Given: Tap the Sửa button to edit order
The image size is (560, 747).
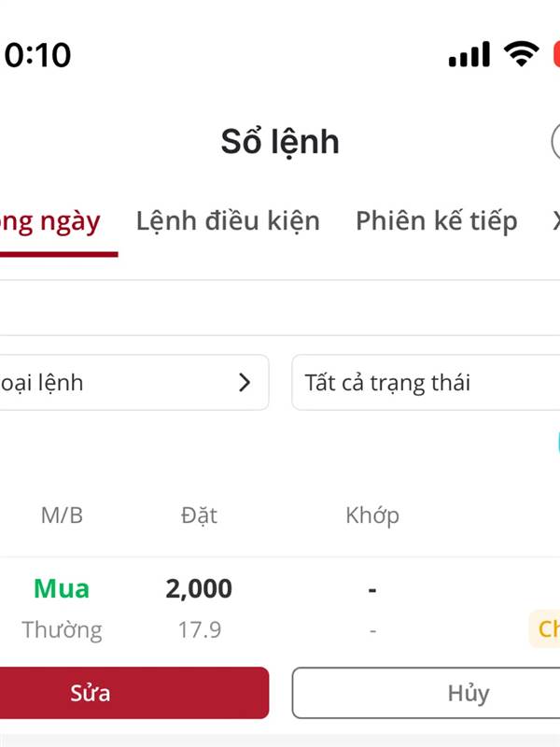Looking at the screenshot, I should [x=134, y=693].
